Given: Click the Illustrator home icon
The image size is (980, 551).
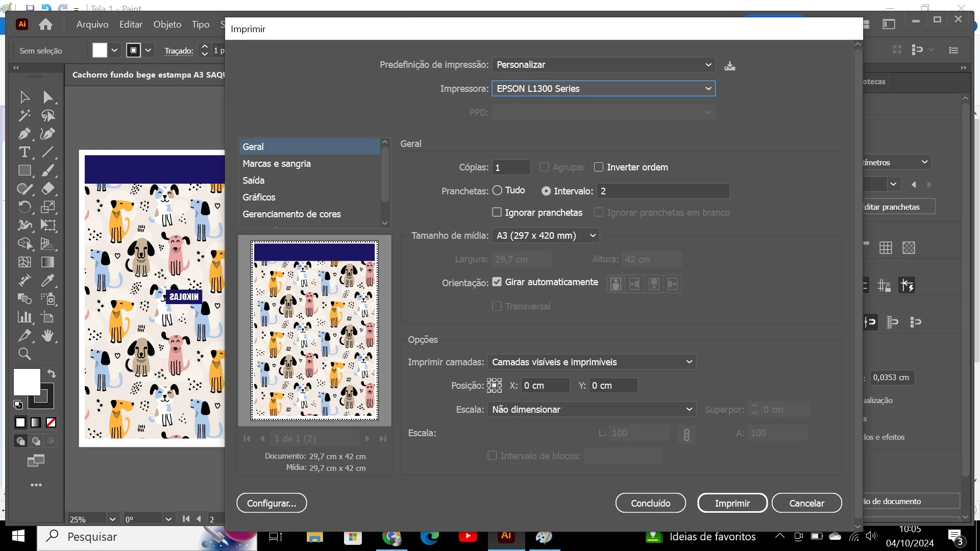Looking at the screenshot, I should tap(46, 24).
